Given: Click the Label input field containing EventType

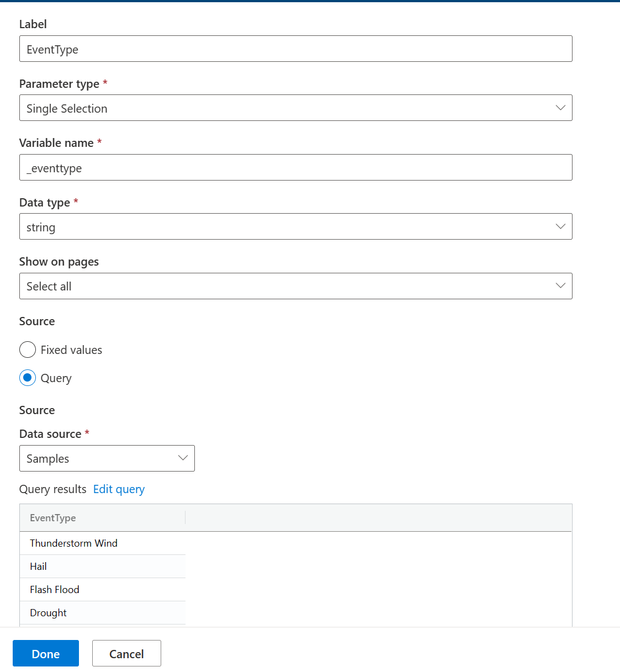Looking at the screenshot, I should tap(295, 49).
